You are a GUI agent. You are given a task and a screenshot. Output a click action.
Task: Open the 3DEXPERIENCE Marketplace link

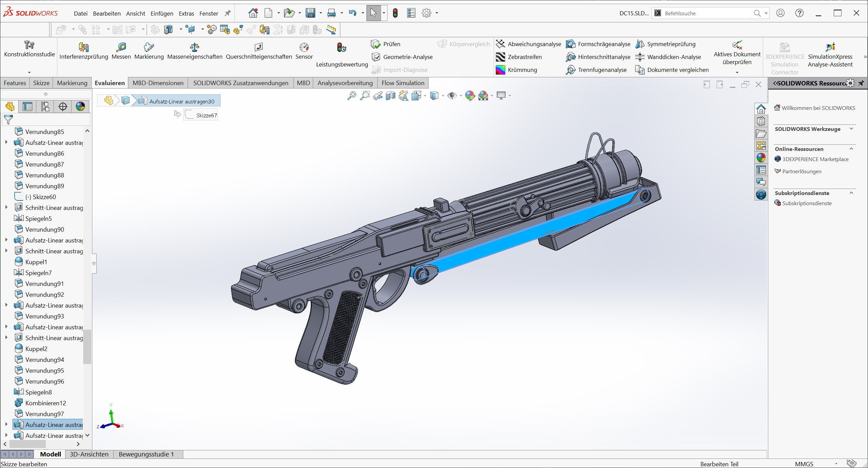click(815, 159)
